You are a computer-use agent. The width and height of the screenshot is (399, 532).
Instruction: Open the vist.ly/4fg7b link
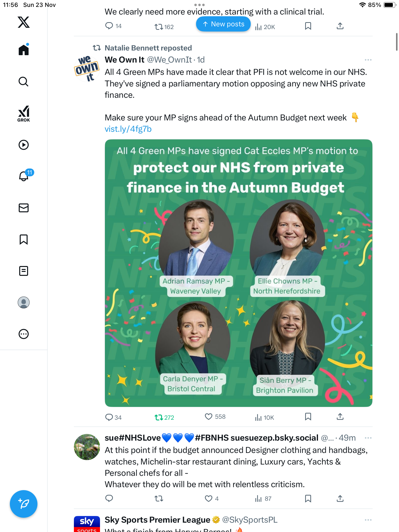pyautogui.click(x=128, y=129)
